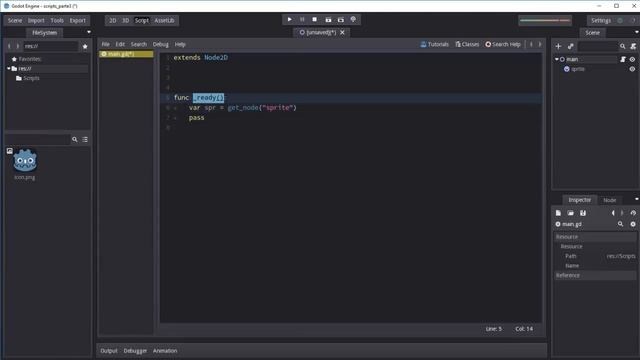This screenshot has width=640, height=360.
Task: Switch to 3D workspace
Action: [125, 20]
